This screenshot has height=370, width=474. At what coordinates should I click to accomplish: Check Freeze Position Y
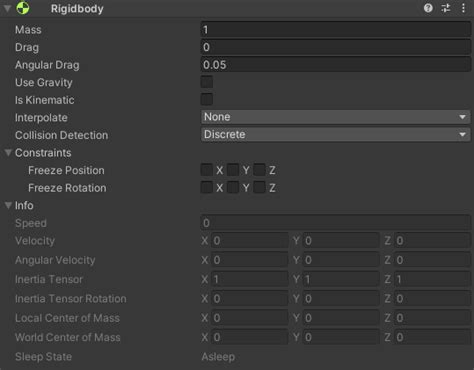[x=233, y=170]
